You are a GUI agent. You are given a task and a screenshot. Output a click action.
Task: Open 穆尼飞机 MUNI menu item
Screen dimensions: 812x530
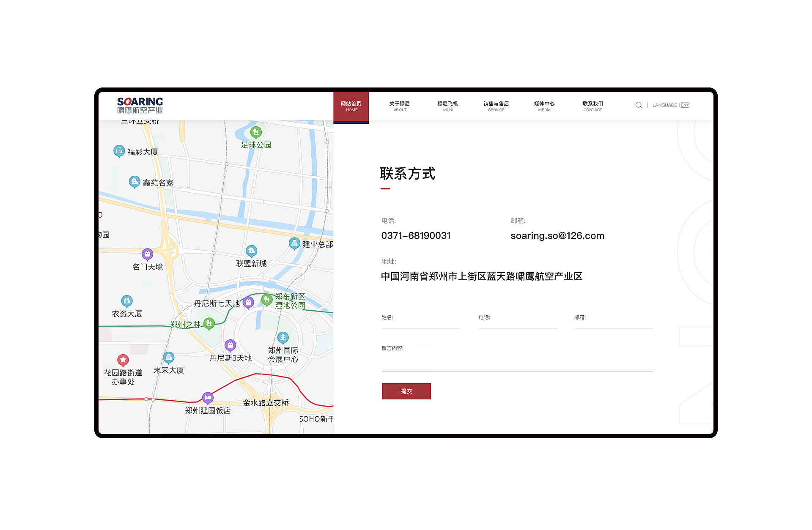[x=448, y=107]
